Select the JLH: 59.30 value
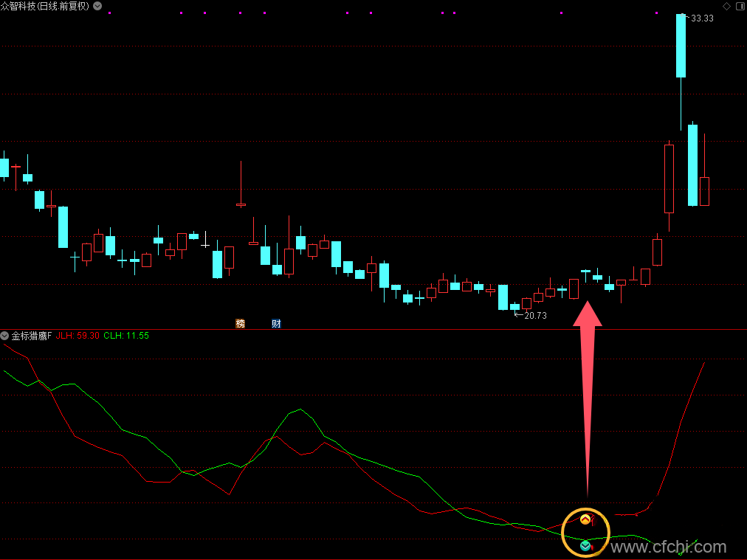 pyautogui.click(x=78, y=336)
